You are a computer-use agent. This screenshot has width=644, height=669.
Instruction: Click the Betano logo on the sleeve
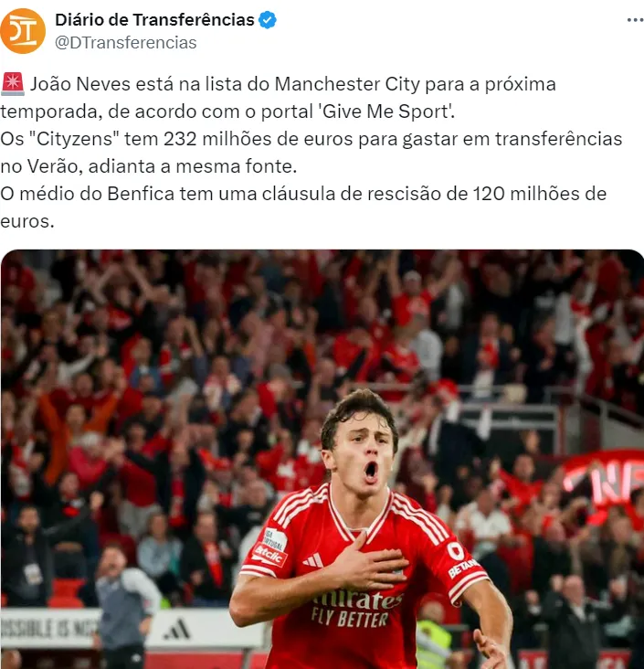pos(461,559)
